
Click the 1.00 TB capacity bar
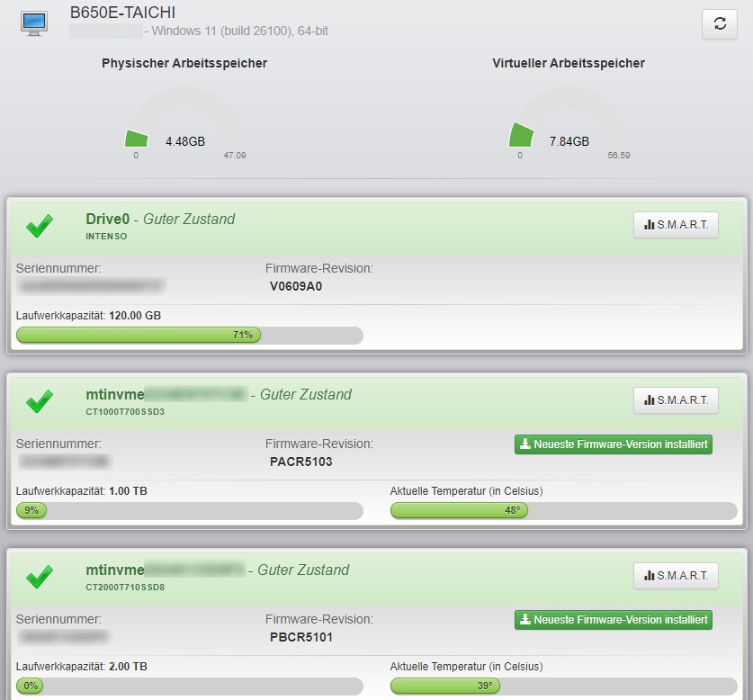pos(189,511)
